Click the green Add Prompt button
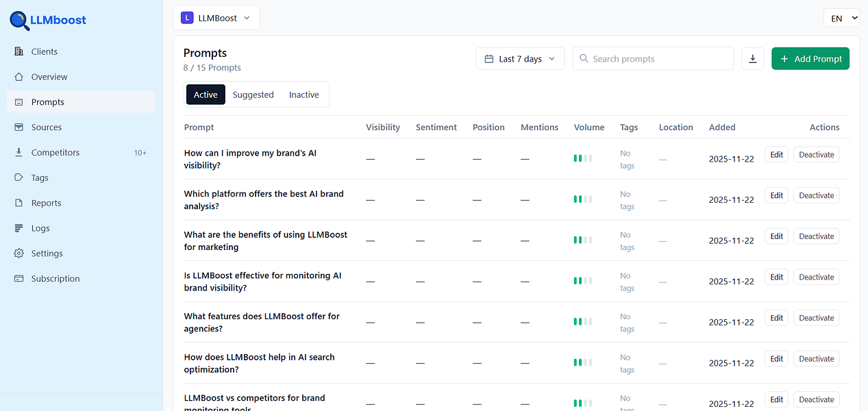868x411 pixels. [810, 59]
